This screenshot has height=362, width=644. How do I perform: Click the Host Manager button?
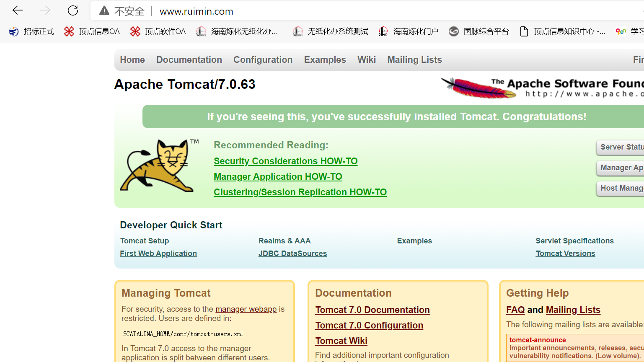(620, 188)
